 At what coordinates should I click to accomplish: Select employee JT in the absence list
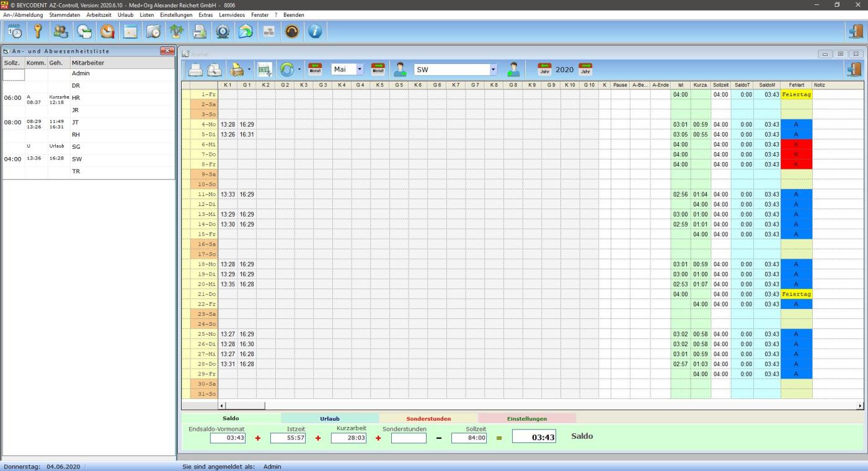coord(76,122)
